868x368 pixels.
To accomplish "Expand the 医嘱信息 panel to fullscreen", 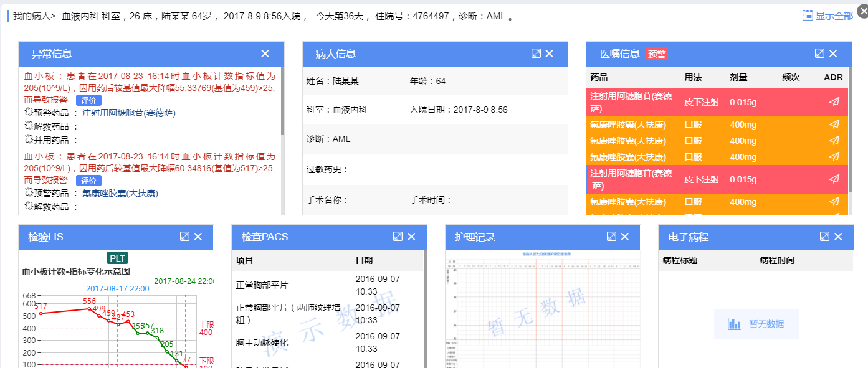I will pyautogui.click(x=819, y=54).
